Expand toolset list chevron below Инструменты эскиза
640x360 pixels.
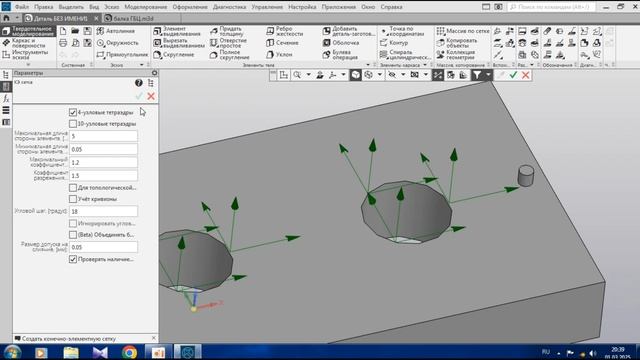tap(28, 64)
